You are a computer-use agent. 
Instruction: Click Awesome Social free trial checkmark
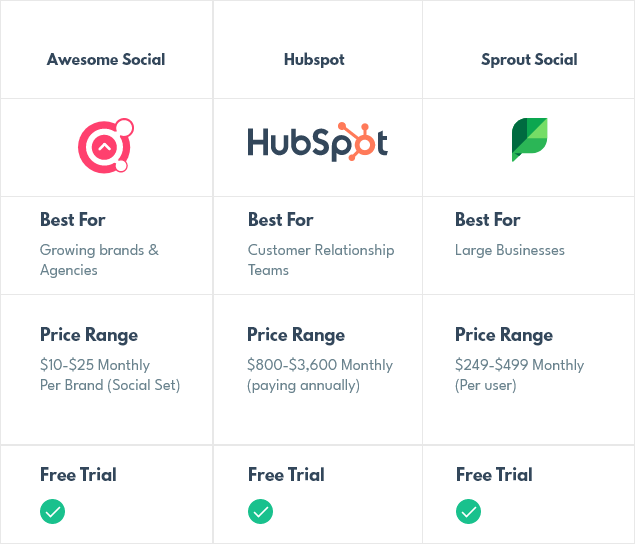point(52,512)
